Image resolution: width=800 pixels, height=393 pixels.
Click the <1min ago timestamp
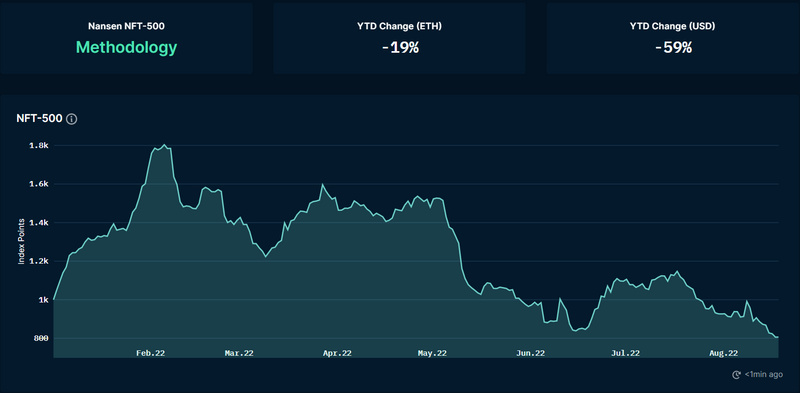(x=763, y=375)
